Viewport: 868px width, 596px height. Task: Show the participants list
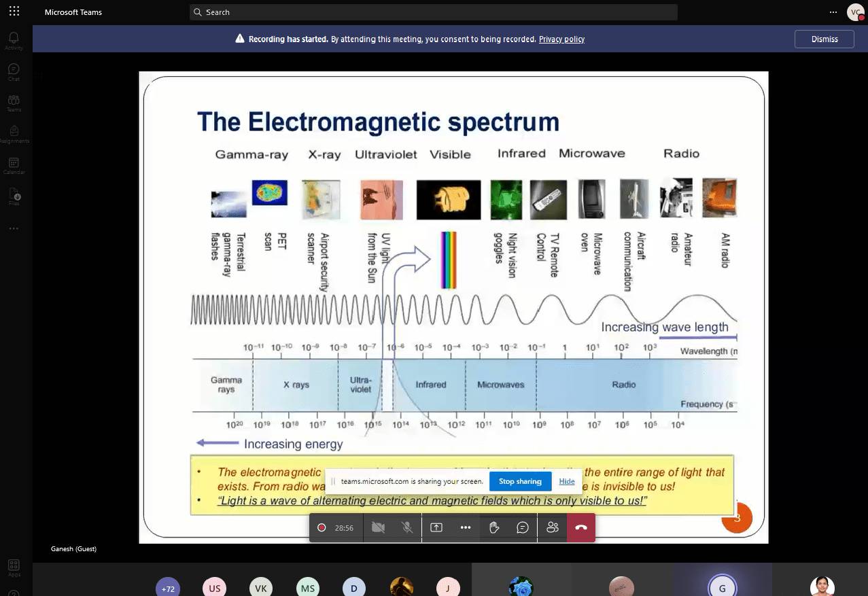[553, 527]
